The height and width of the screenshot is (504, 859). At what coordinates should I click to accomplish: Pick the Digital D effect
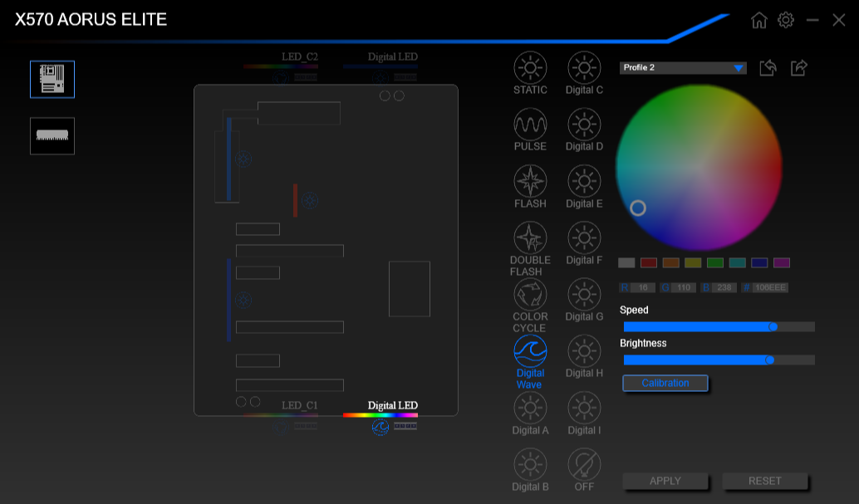(584, 130)
